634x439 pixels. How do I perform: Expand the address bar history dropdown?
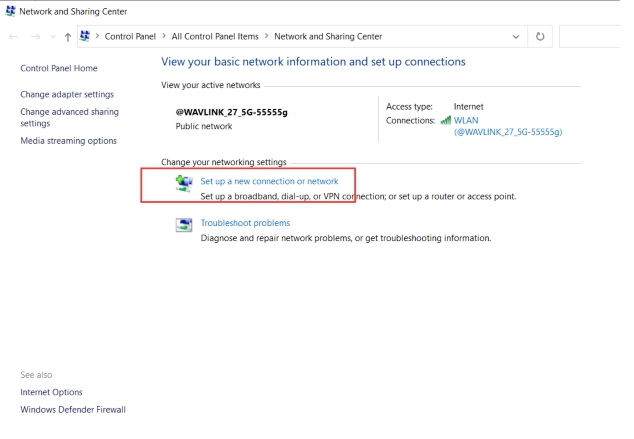tap(516, 37)
